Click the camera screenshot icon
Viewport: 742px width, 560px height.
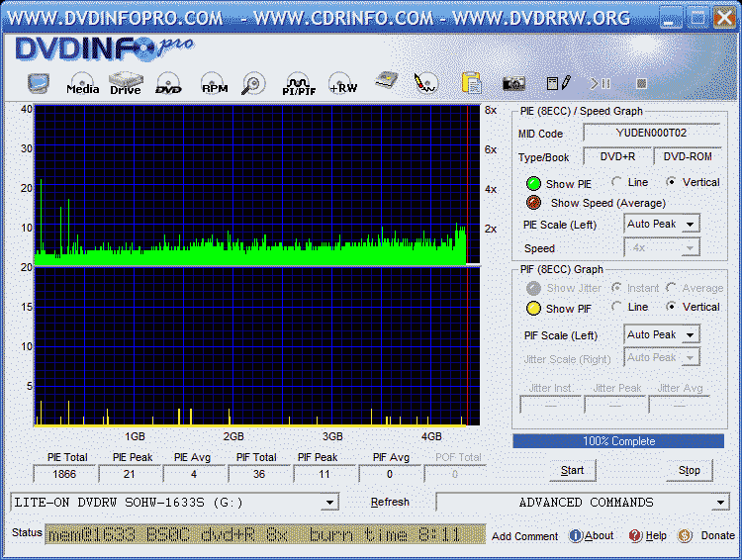[x=512, y=84]
